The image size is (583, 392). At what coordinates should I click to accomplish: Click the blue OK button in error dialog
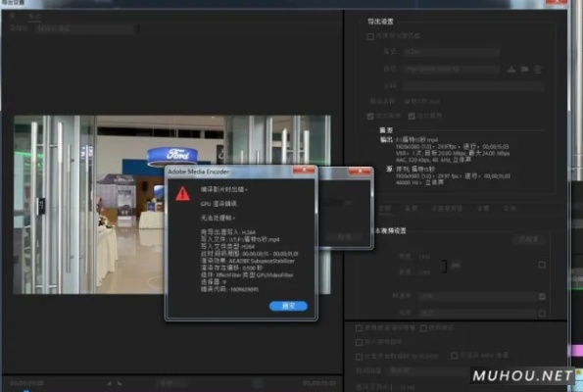tap(288, 306)
